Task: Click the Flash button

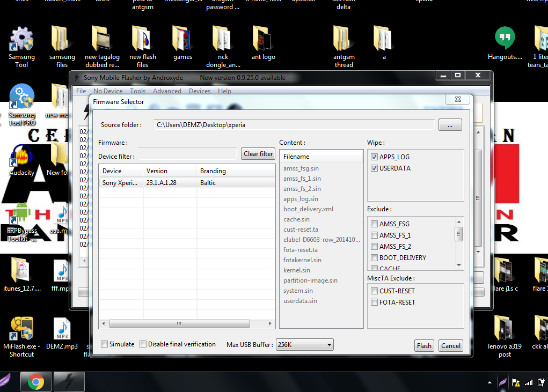Action: tap(424, 345)
